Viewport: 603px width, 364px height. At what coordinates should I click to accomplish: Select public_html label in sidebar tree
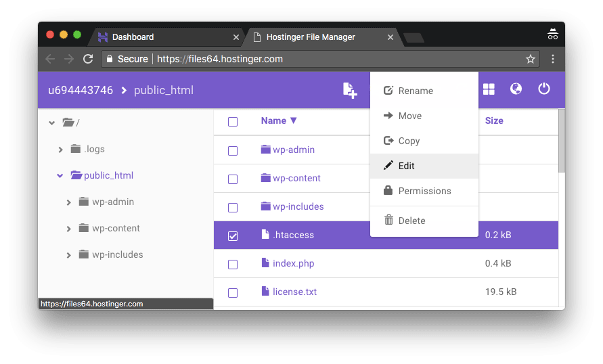click(108, 175)
